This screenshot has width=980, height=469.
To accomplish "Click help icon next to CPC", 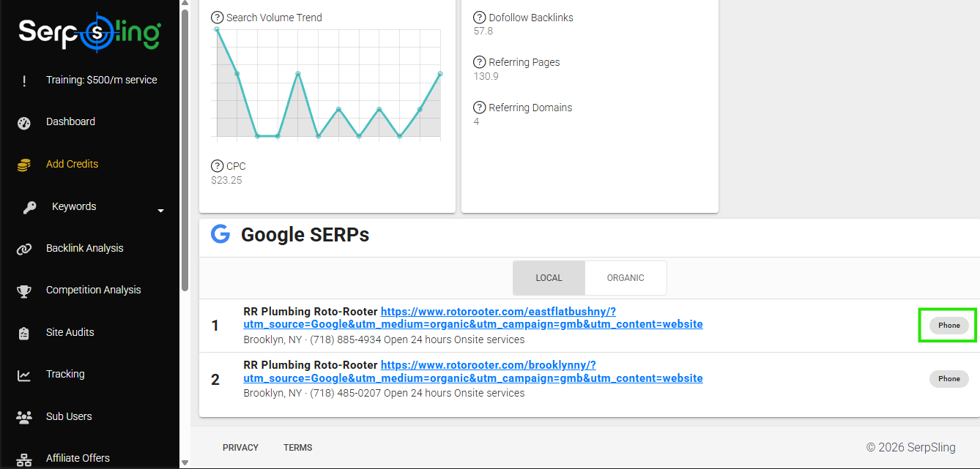I will point(217,166).
